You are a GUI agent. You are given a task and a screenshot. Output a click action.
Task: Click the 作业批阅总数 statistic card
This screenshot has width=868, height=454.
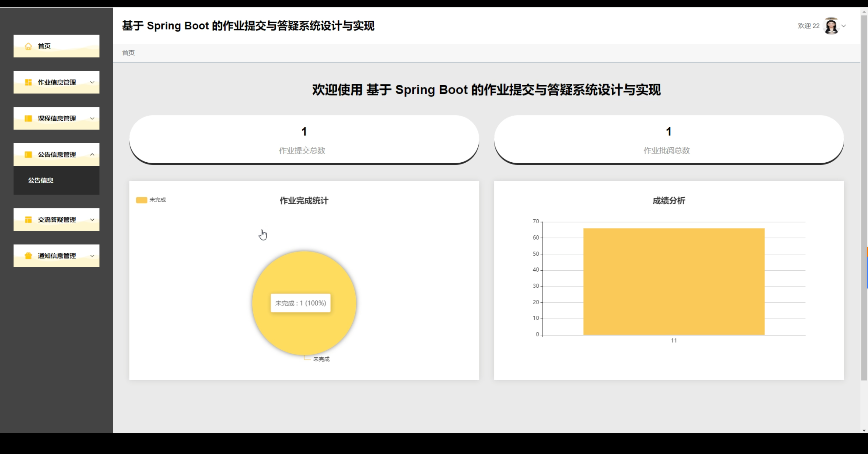tap(669, 140)
